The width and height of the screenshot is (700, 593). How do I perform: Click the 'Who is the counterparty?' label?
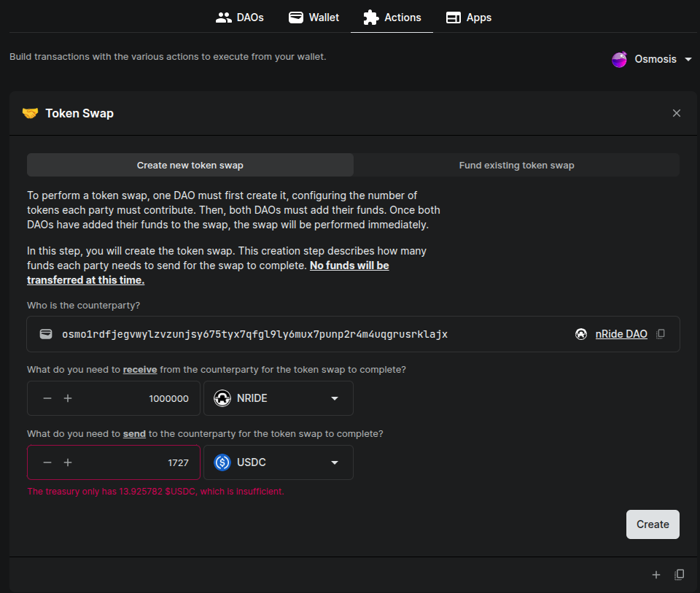[x=83, y=306]
